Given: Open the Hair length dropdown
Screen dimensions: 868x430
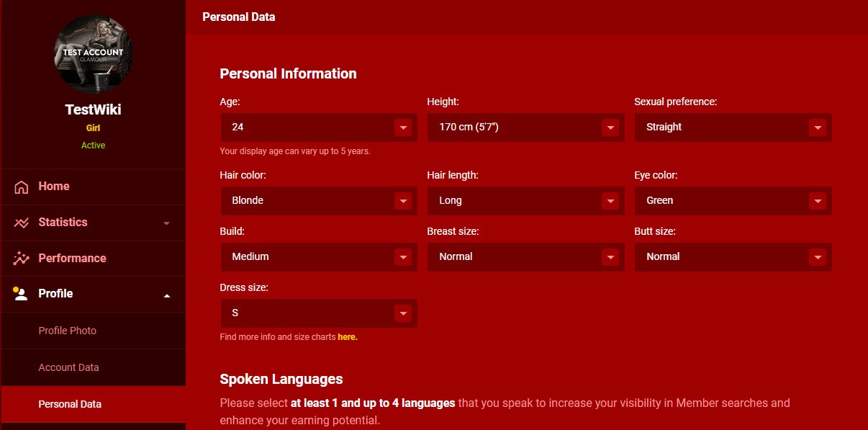Looking at the screenshot, I should point(526,201).
